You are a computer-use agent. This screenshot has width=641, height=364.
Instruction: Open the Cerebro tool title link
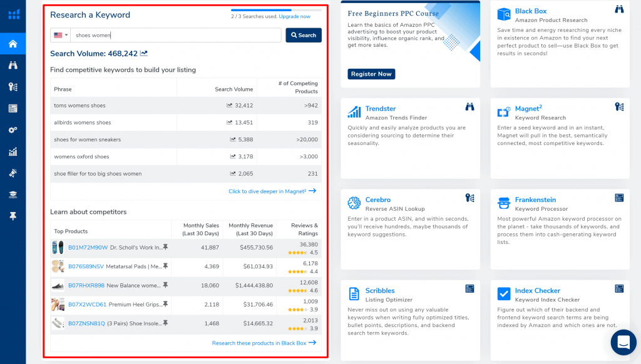click(x=378, y=200)
